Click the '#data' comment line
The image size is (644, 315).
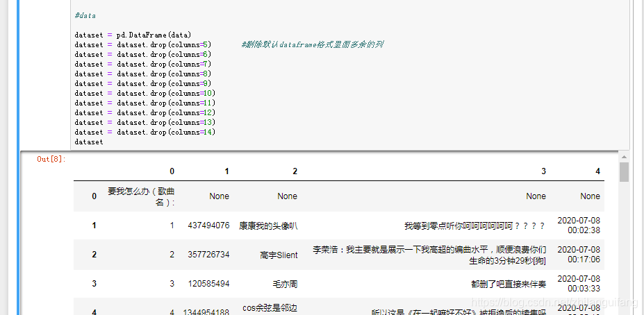[x=85, y=15]
